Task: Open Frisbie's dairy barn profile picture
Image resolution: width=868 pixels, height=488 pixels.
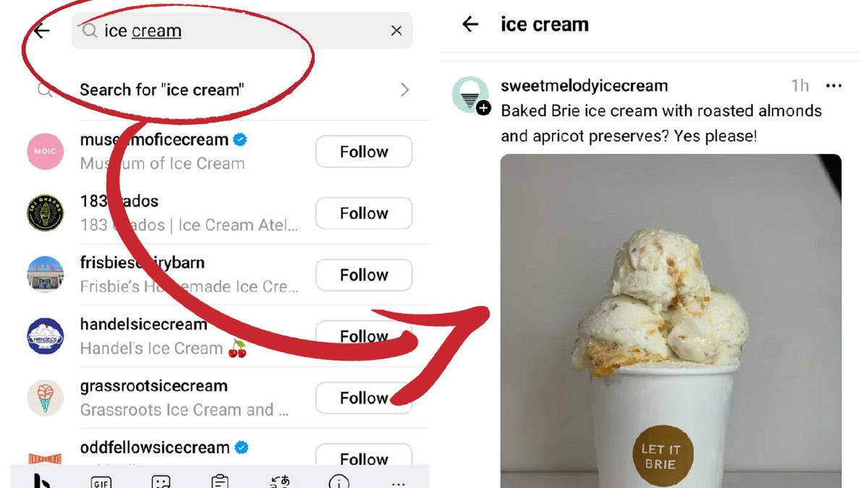Action: [46, 275]
